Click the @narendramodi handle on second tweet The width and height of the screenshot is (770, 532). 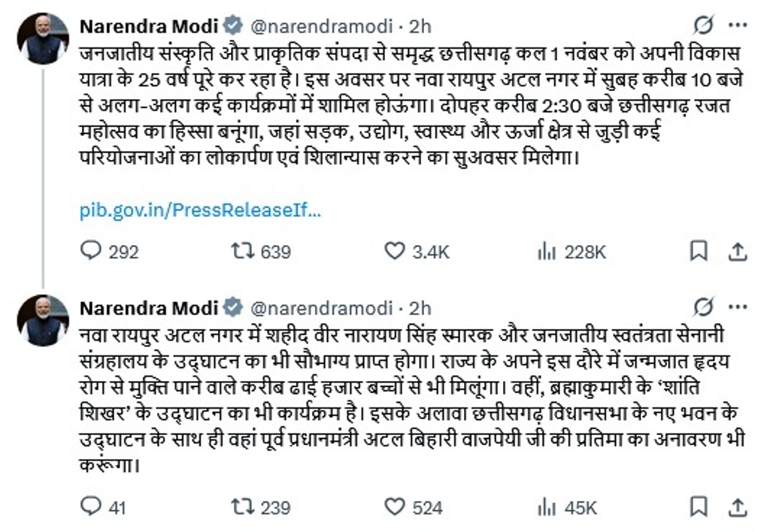pos(322,307)
